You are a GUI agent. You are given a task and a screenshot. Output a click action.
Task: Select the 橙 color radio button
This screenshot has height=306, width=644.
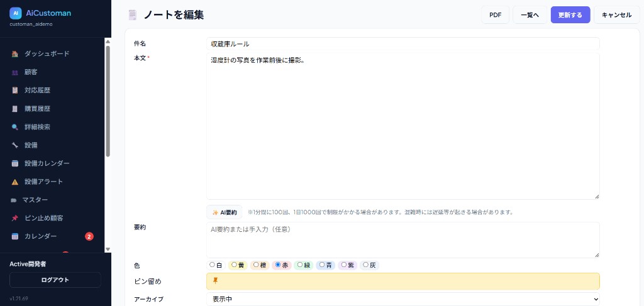pyautogui.click(x=256, y=265)
